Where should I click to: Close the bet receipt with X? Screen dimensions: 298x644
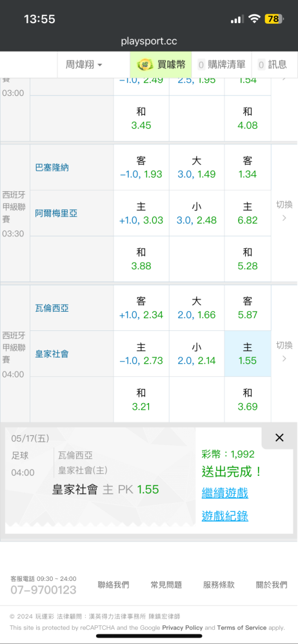pyautogui.click(x=279, y=438)
